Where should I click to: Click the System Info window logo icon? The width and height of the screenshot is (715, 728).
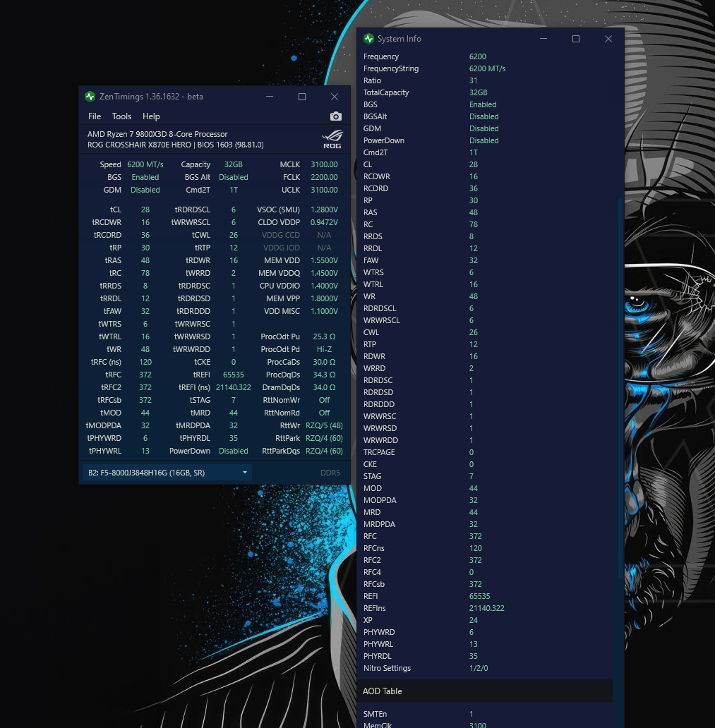(x=369, y=39)
